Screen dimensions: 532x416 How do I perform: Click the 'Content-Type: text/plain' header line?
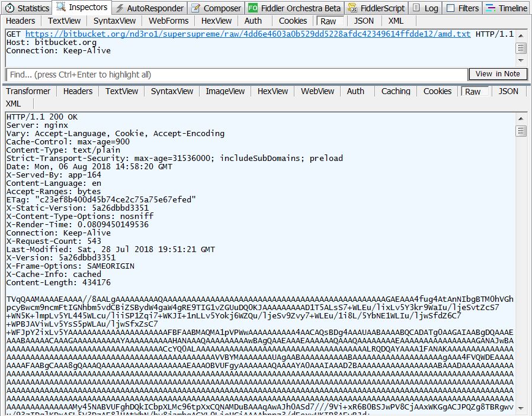pos(63,150)
